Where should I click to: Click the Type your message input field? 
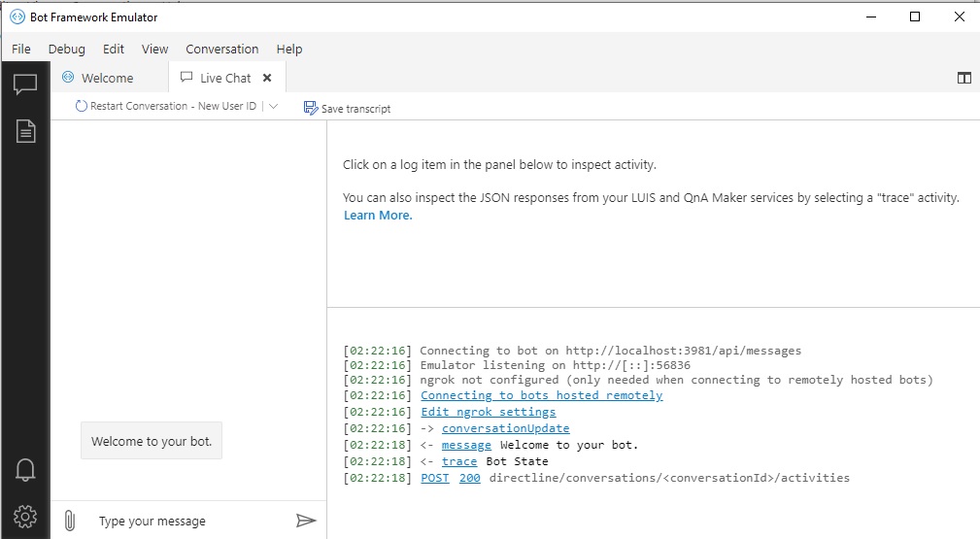[185, 522]
